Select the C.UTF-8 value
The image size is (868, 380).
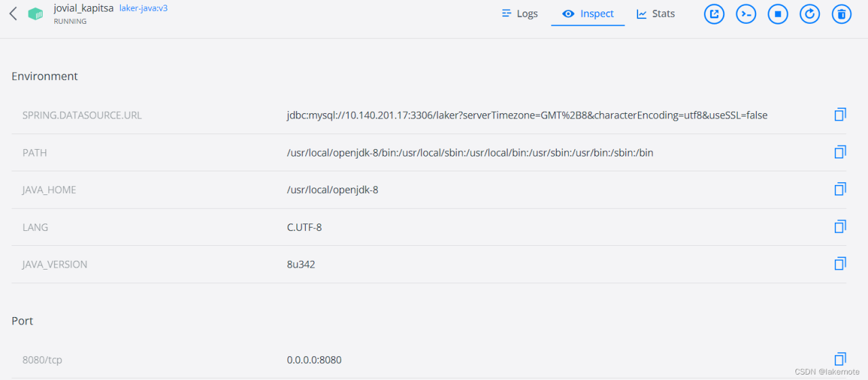[x=304, y=227]
